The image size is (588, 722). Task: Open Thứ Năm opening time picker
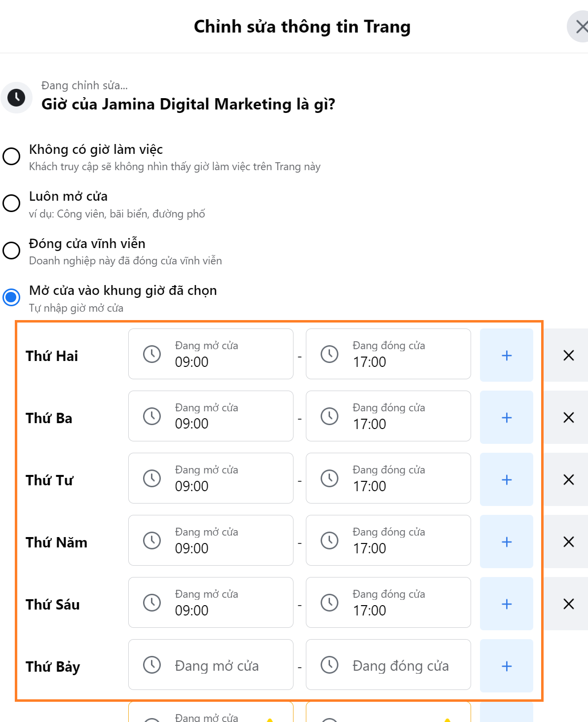click(211, 541)
